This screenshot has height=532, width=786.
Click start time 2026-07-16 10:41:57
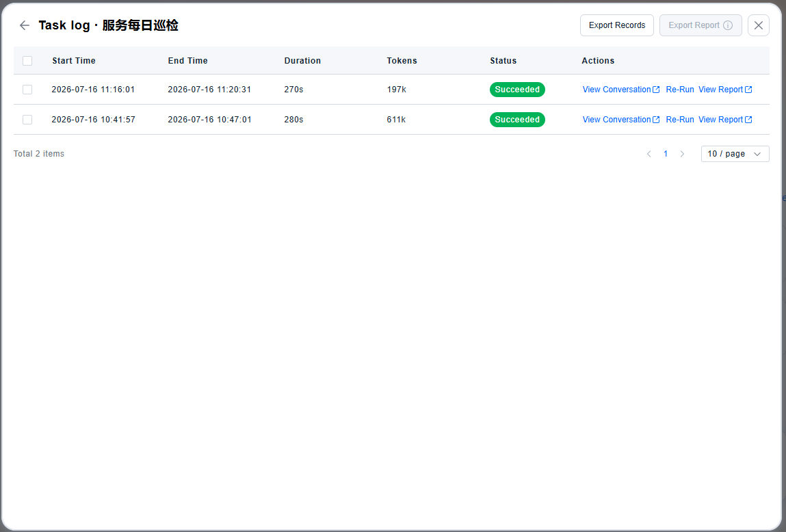[x=93, y=120]
